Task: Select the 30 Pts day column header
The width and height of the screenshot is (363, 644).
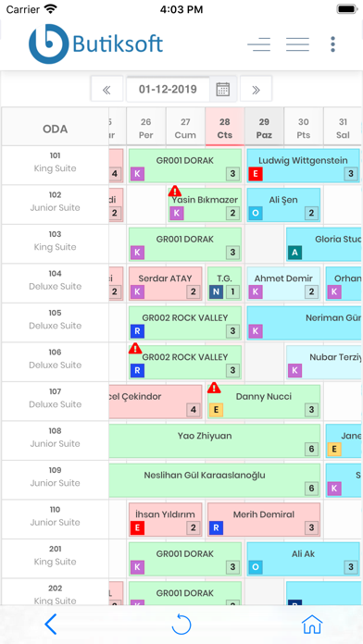Action: pos(304,128)
